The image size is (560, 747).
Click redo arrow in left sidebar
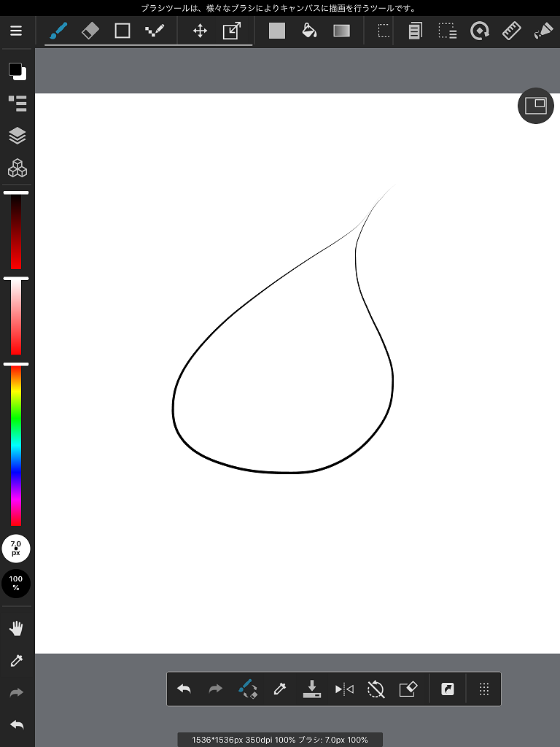tap(16, 692)
